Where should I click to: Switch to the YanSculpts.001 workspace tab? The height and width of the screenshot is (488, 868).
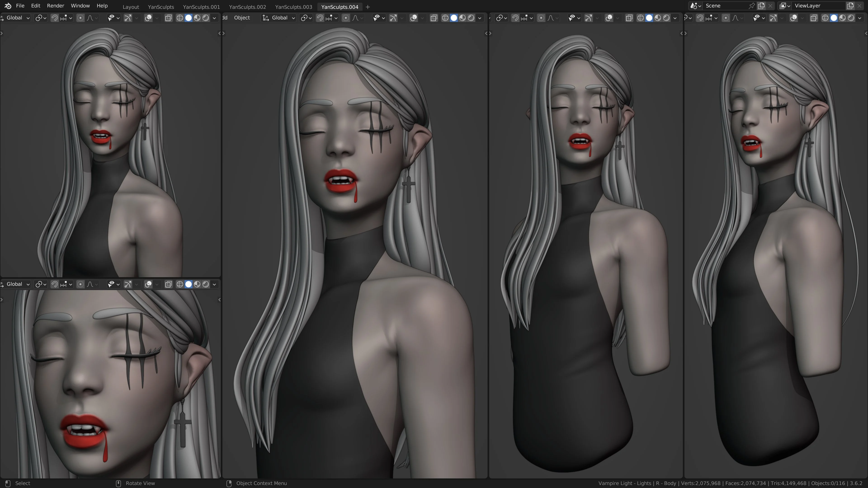click(x=201, y=7)
